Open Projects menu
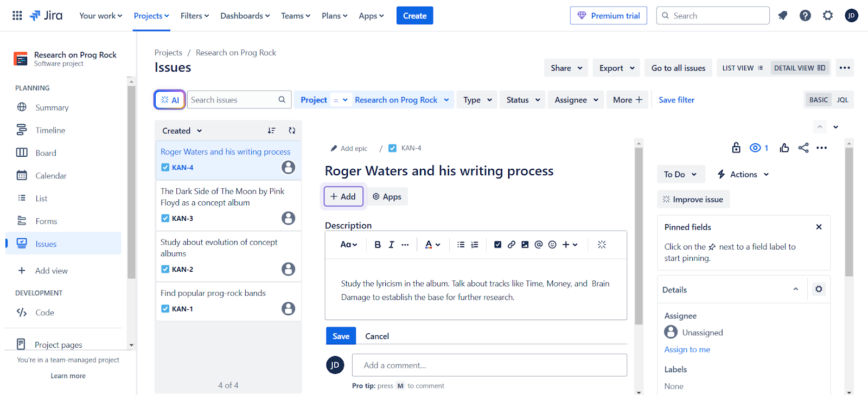 coord(151,16)
